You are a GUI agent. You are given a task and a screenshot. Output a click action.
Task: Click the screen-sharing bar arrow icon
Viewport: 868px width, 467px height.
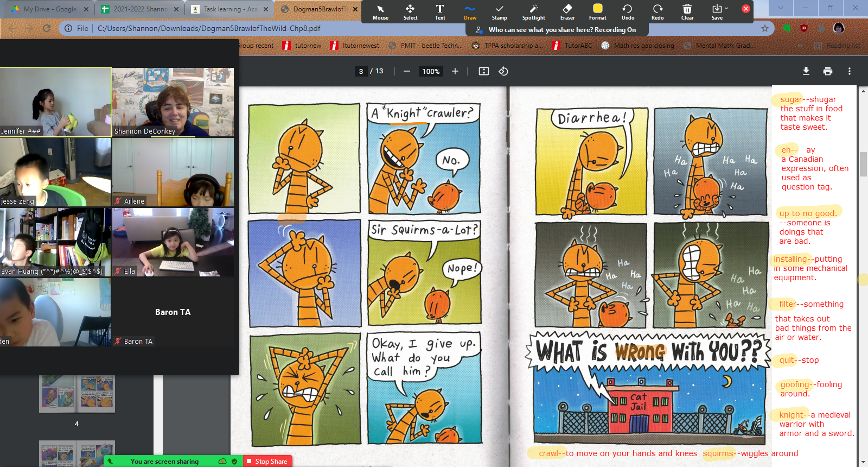point(110,461)
